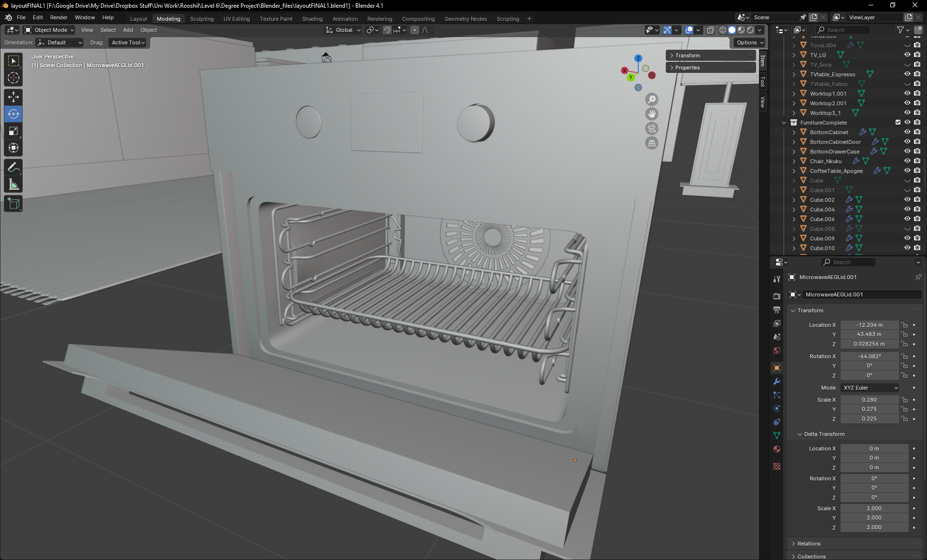Expand the BottomCabinet tree item

click(794, 132)
